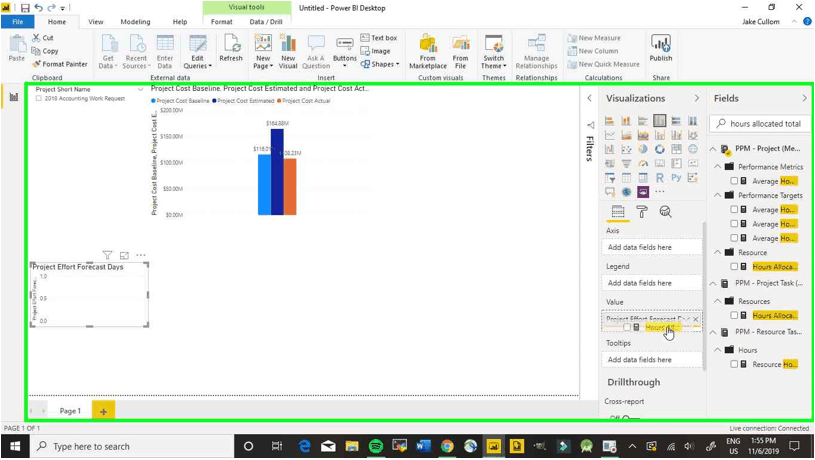Screen dimensions: 815x460
Task: Expand the Filters pane
Action: [589, 98]
